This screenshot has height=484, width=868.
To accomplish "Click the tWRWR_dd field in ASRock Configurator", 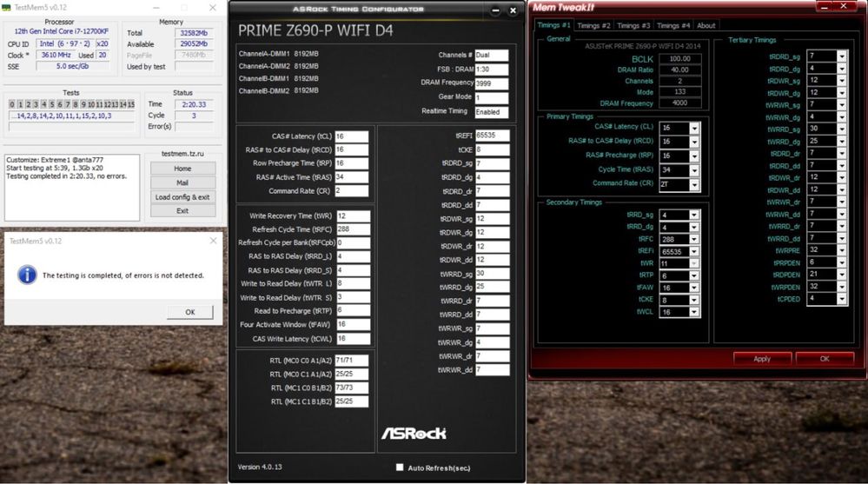I will coord(492,370).
